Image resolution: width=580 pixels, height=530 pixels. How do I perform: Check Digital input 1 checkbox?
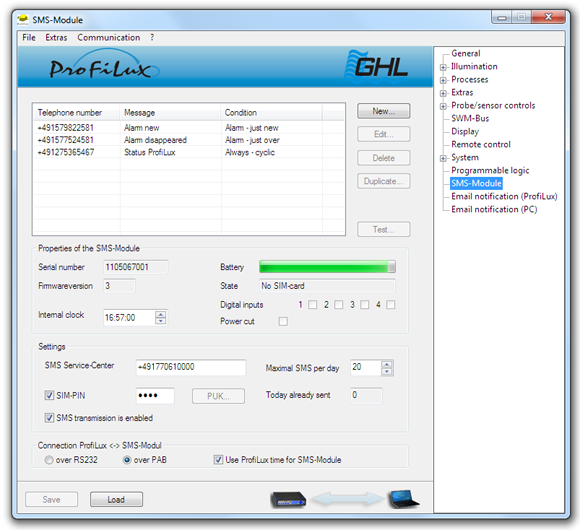point(313,304)
